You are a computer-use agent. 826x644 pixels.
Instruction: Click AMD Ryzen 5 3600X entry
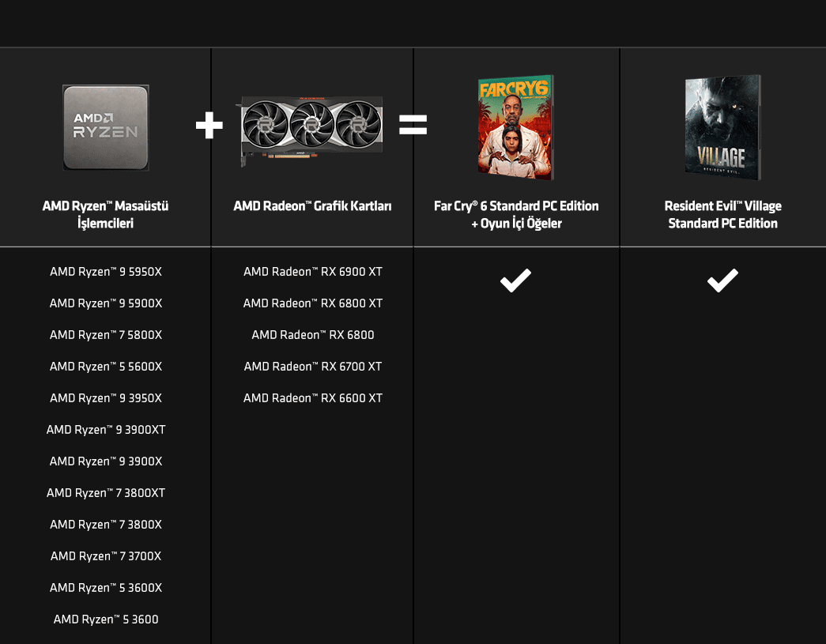point(106,588)
